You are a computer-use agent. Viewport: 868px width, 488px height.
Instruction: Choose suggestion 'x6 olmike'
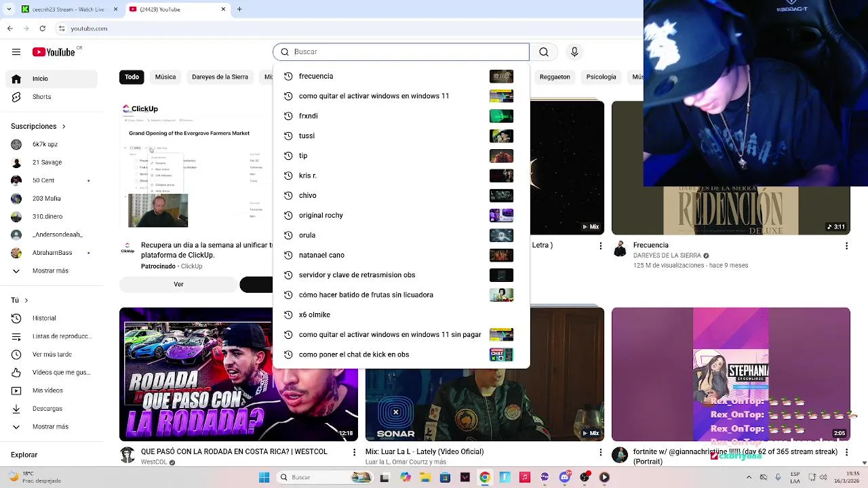click(x=401, y=314)
